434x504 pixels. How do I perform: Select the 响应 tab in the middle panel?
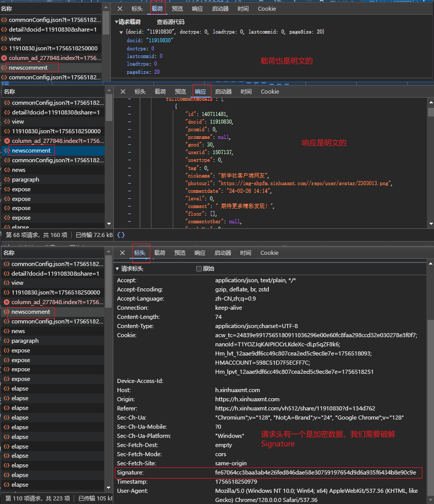click(x=200, y=92)
